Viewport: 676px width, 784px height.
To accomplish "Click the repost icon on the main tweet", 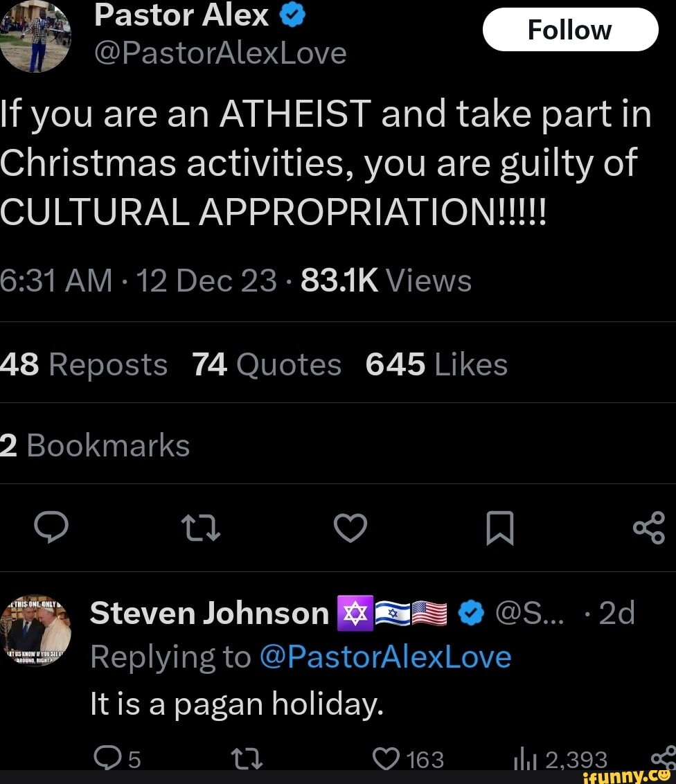I will click(x=201, y=527).
